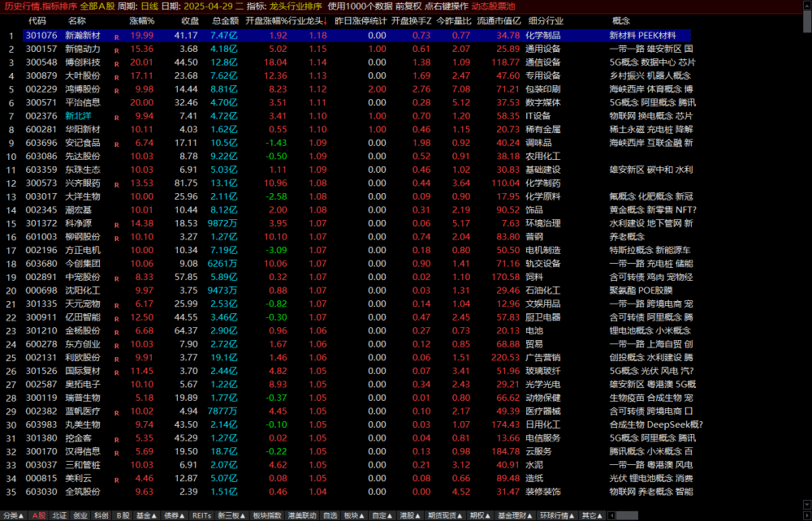
Task: Click the vertical scrollbar thumb
Action: [807, 21]
